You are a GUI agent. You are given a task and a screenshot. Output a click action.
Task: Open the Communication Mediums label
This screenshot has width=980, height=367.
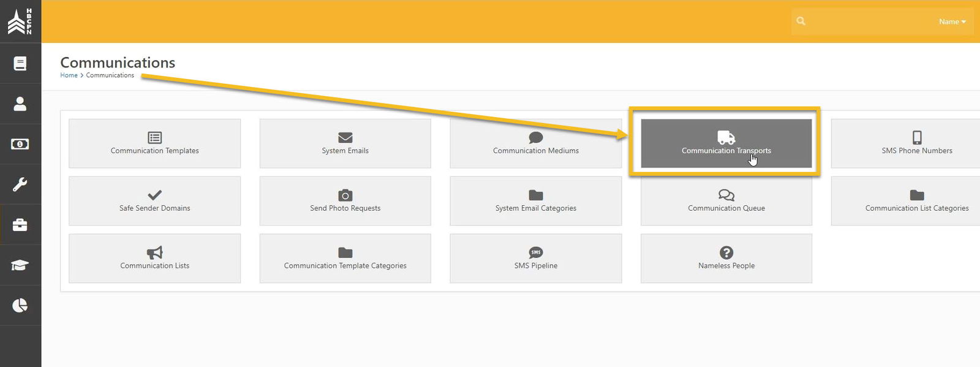pos(536,151)
